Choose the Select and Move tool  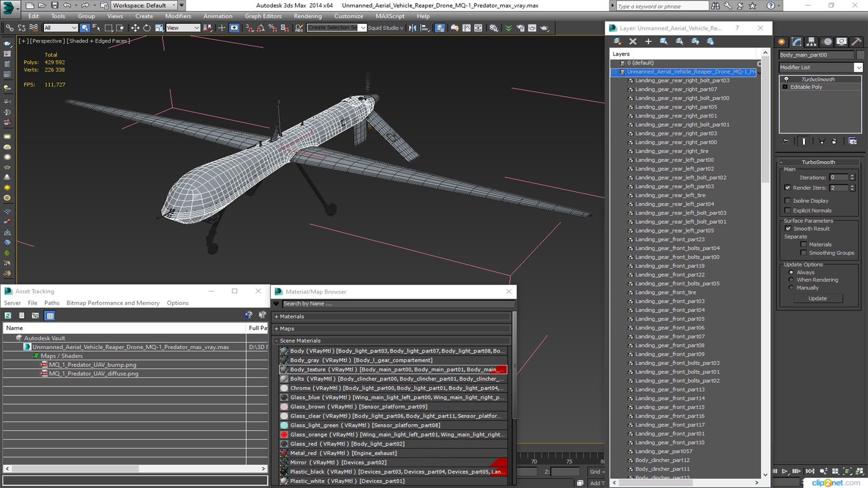[x=135, y=28]
